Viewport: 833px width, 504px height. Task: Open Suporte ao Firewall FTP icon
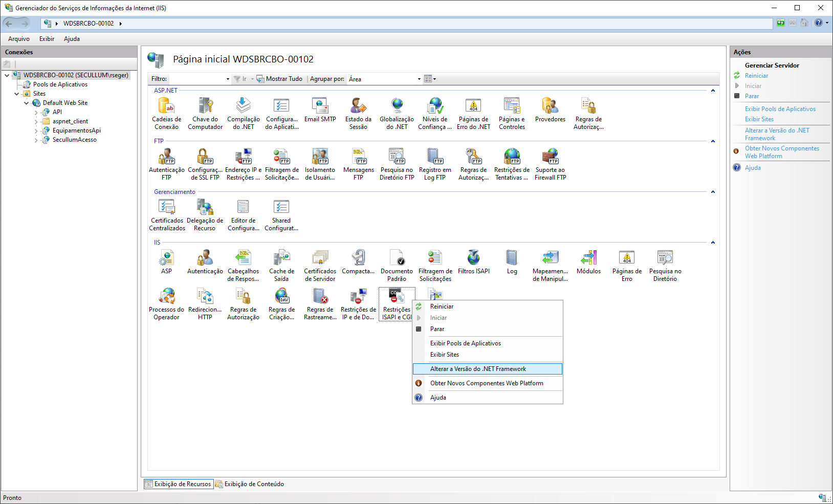[x=550, y=157]
